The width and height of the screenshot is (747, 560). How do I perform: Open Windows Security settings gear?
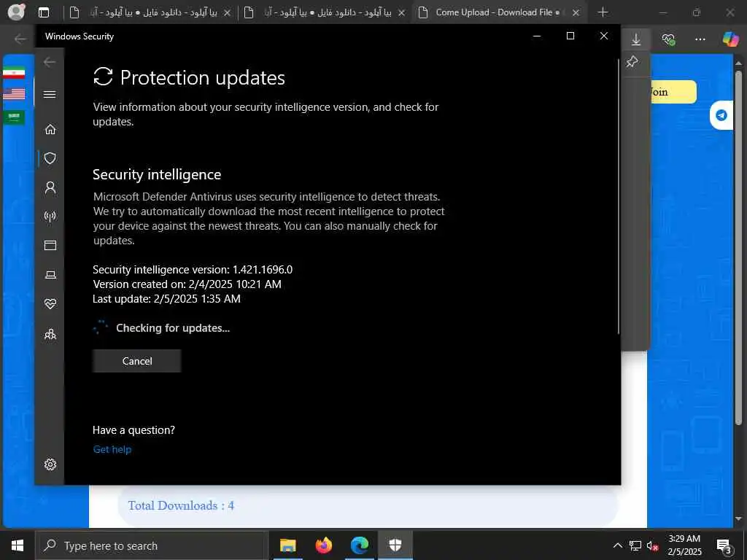pyautogui.click(x=50, y=464)
